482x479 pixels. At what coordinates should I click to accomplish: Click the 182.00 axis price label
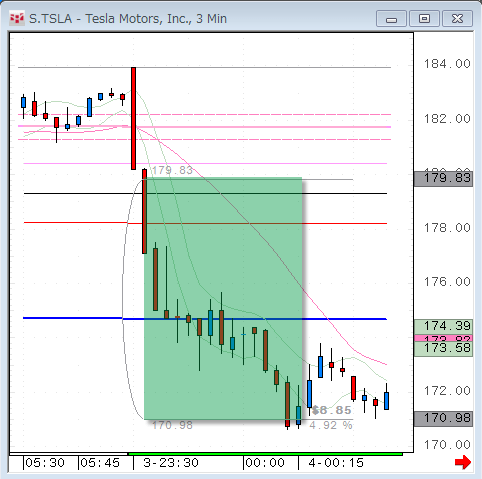click(x=447, y=119)
